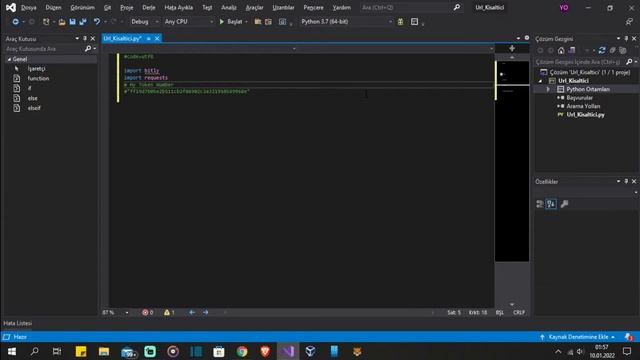Select the Çözüm 'Url_Kisaltici' solution node
Viewport: 640px width, 360px height.
tap(589, 72)
